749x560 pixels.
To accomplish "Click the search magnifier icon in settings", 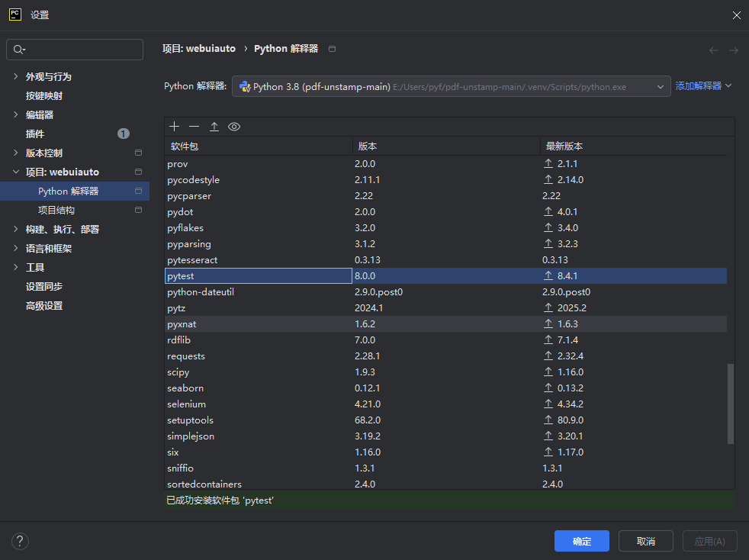I will tap(18, 50).
